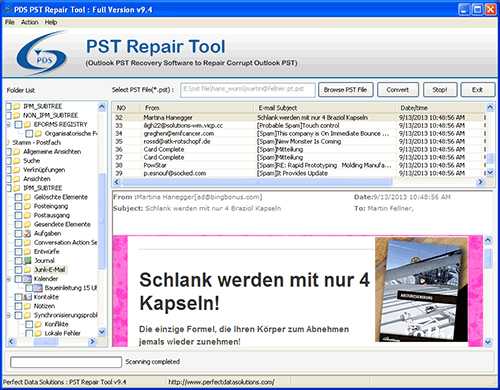The width and height of the screenshot is (500, 390).
Task: Collapse the Synchronisierungsprobleme tree node
Action: click(9, 315)
